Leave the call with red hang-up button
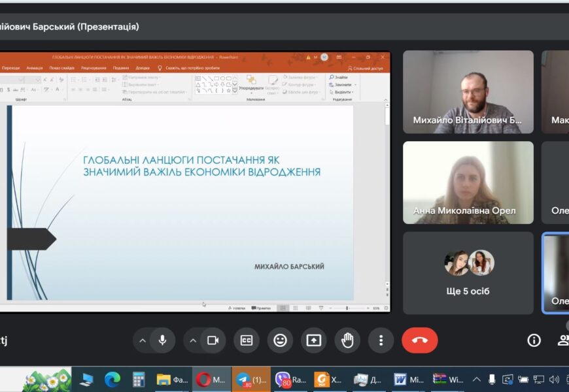This screenshot has height=392, width=569. point(419,340)
